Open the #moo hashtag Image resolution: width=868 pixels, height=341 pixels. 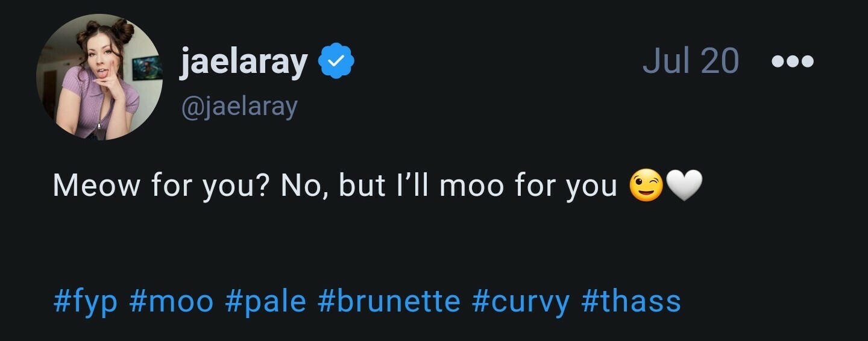coord(171,301)
